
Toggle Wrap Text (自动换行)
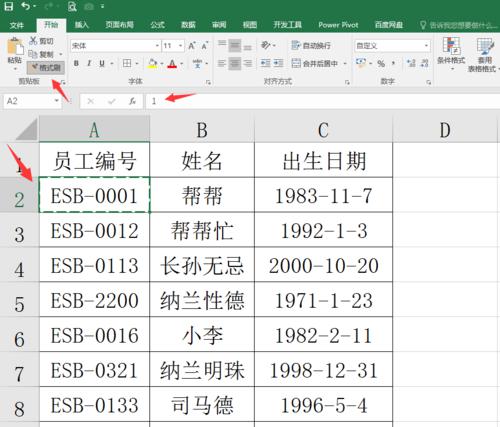311,45
